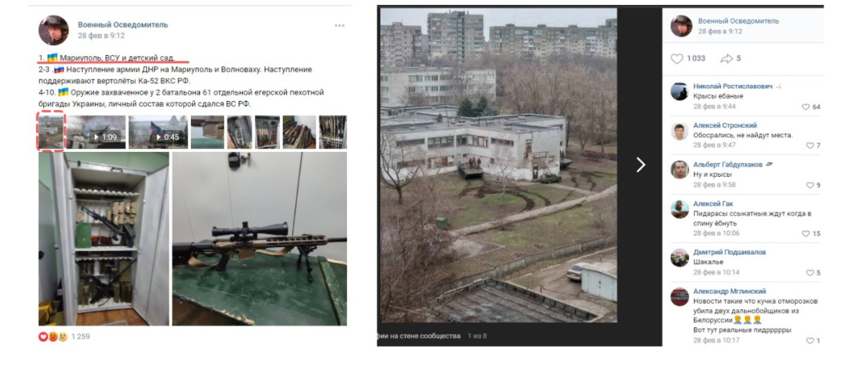Open the sniper rifle photo
Screen dimensions: 868x365
click(259, 239)
